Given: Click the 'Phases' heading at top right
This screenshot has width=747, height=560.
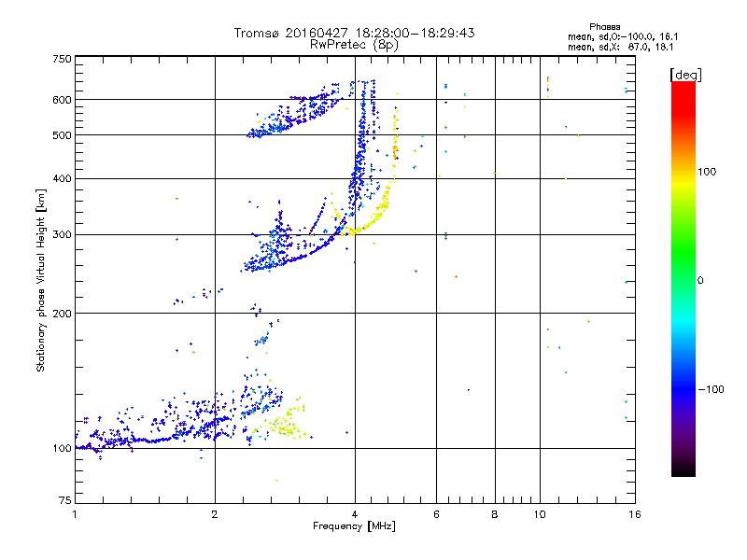Looking at the screenshot, I should click(x=604, y=27).
